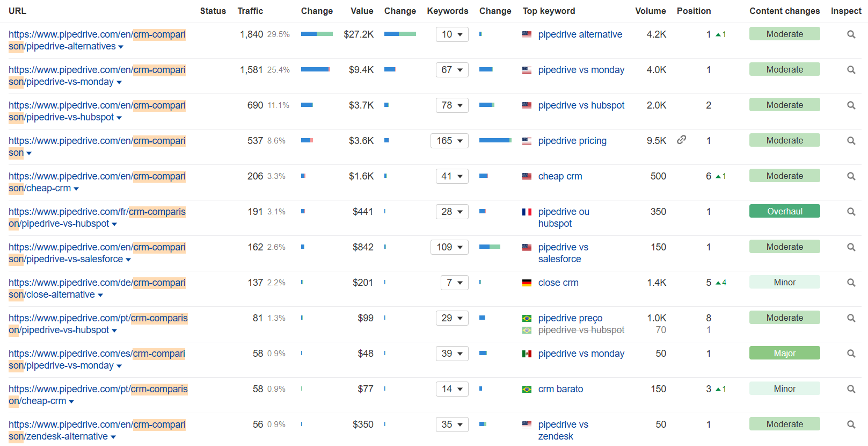
Task: Sort by Position column header
Action: 694,11
